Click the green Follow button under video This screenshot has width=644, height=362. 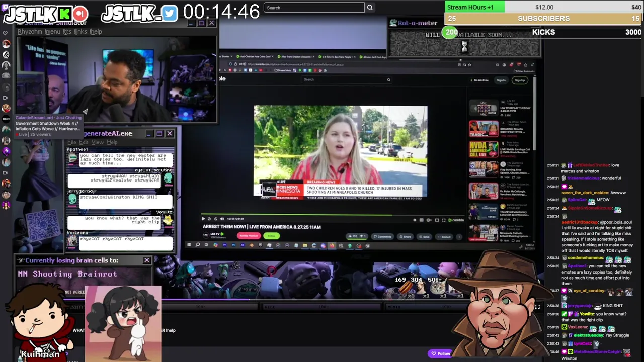[272, 236]
